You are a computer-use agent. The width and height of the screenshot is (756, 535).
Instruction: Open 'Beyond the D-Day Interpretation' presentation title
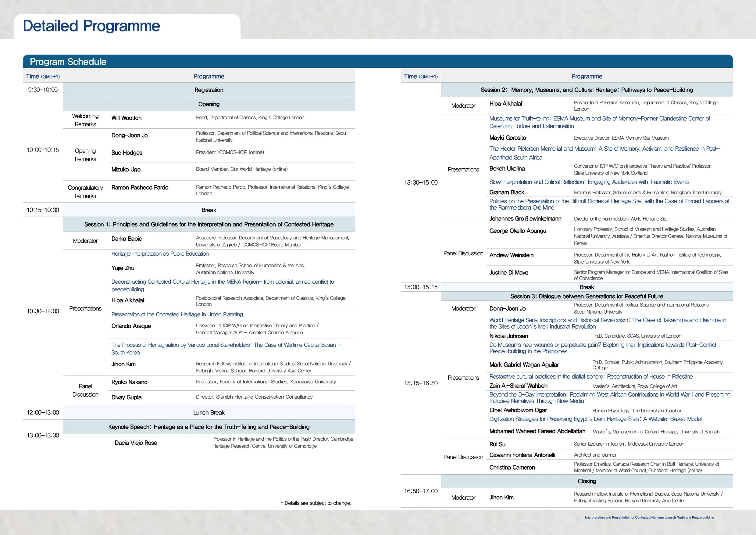(x=609, y=395)
